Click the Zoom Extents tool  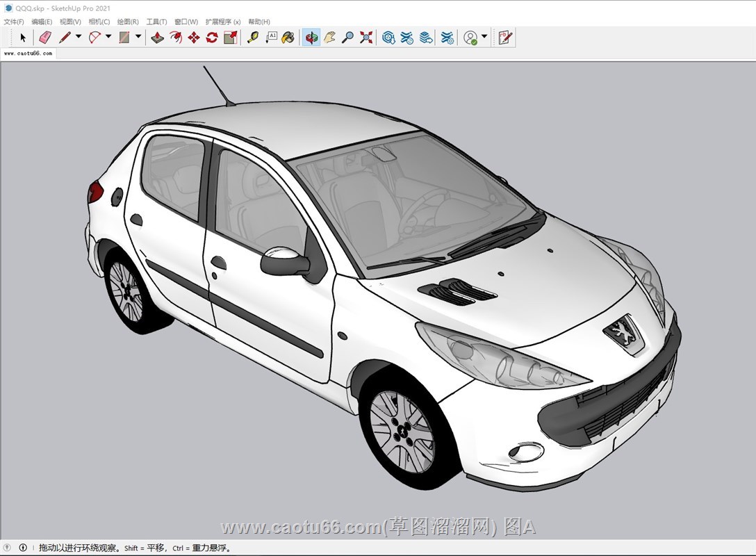[x=366, y=38]
